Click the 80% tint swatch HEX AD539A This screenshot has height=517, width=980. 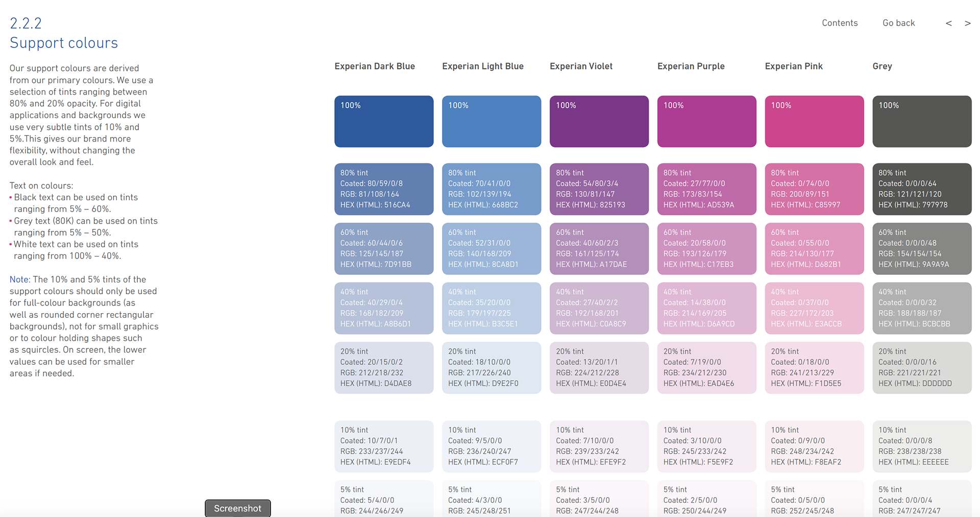(707, 189)
